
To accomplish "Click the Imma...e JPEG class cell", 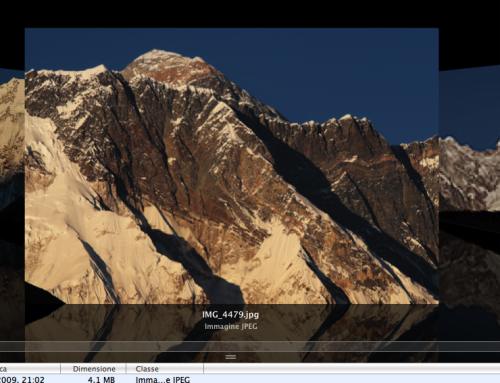I will coord(163,379).
